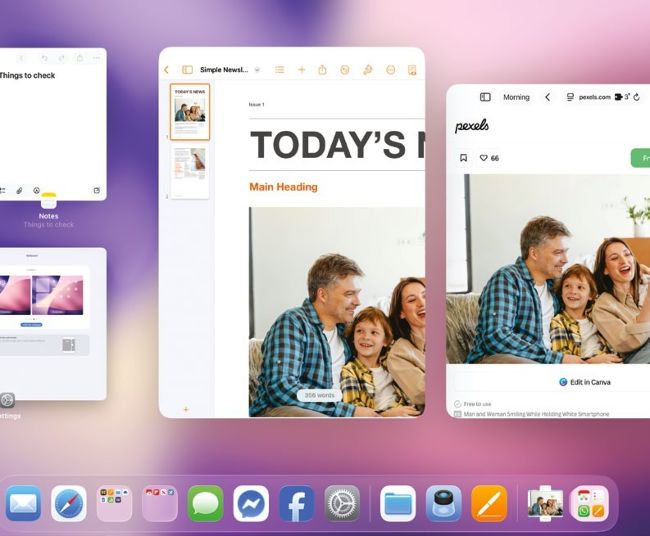Open Messenger from the dock

(251, 503)
